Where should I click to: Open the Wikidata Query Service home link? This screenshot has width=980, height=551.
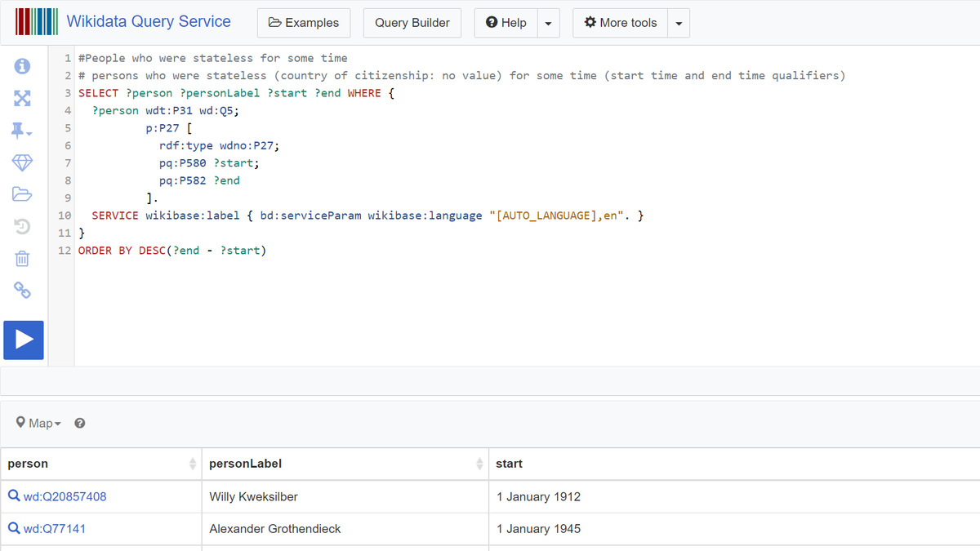pos(149,22)
